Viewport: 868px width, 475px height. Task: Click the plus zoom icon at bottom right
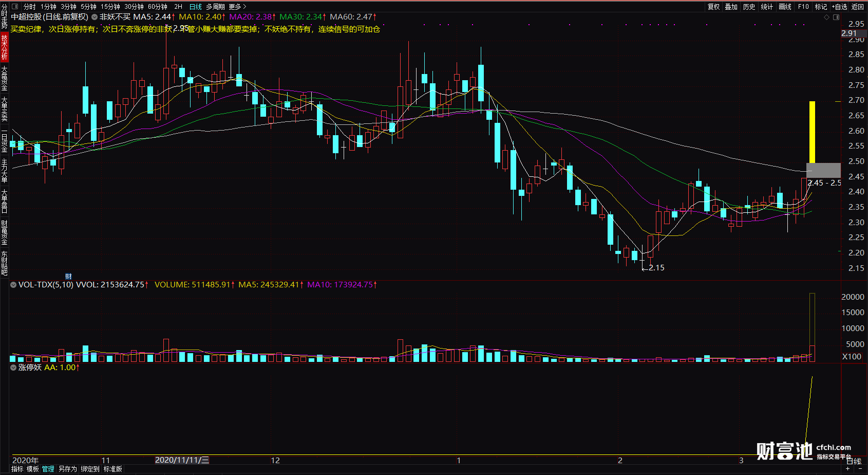tap(847, 468)
